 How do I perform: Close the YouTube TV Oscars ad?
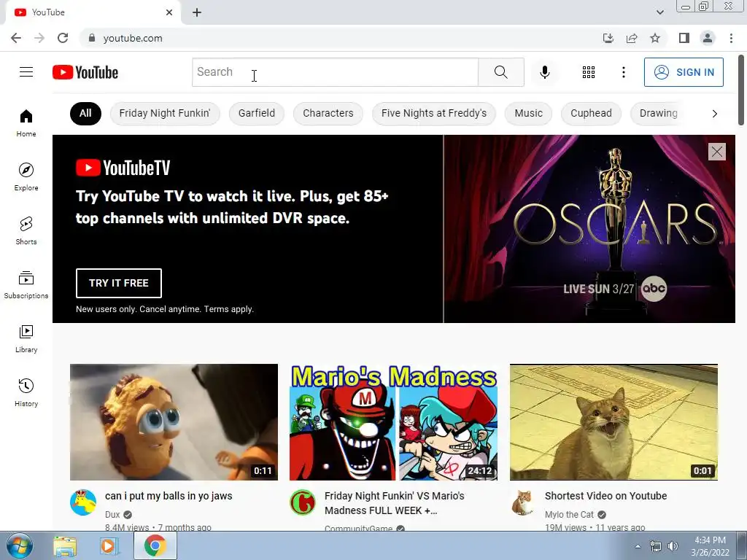coord(716,152)
